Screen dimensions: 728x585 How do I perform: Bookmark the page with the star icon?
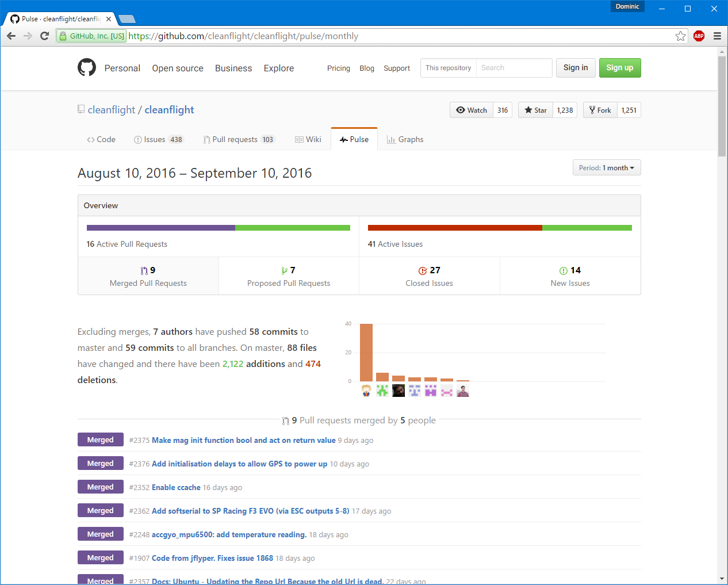(680, 36)
